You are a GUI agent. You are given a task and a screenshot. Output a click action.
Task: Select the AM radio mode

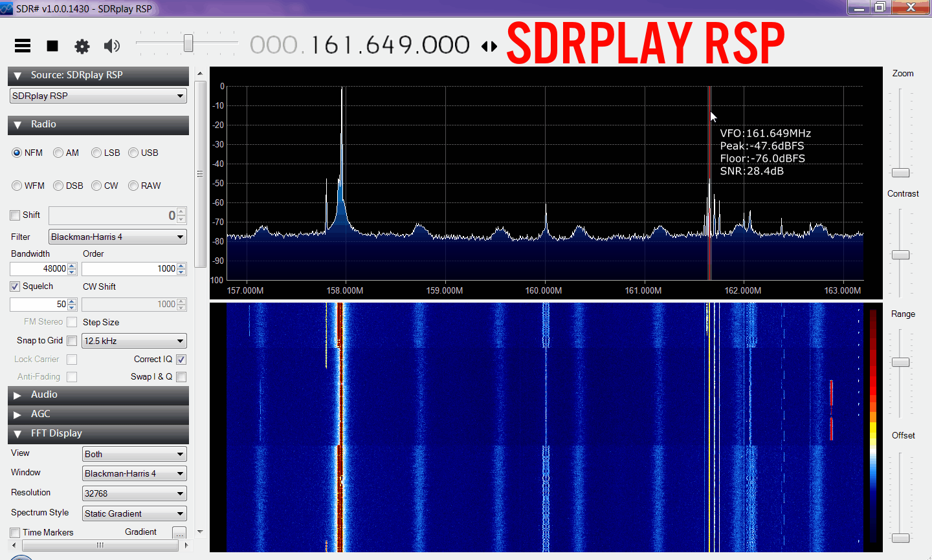[58, 153]
